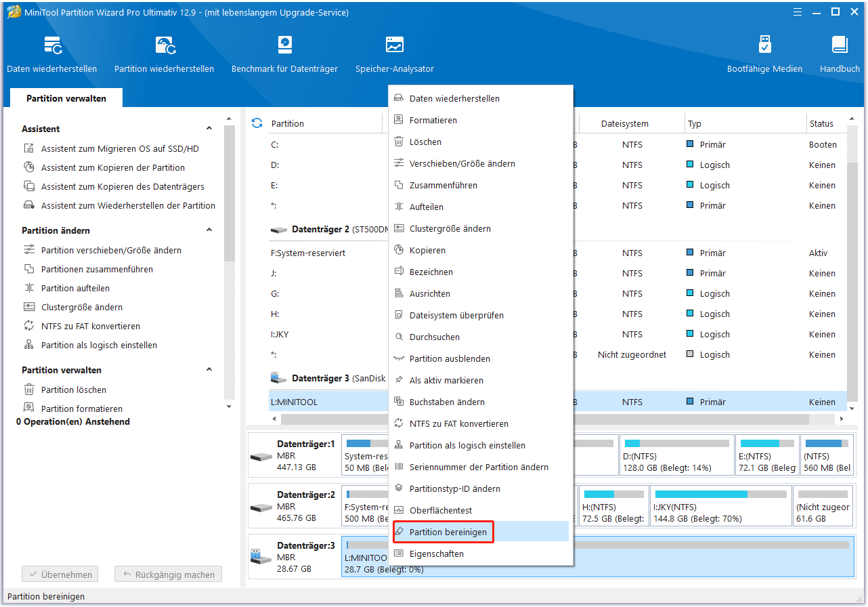Choose Partition bereinigen from context menu
Viewport: 868px width, 607px height.
coord(481,532)
